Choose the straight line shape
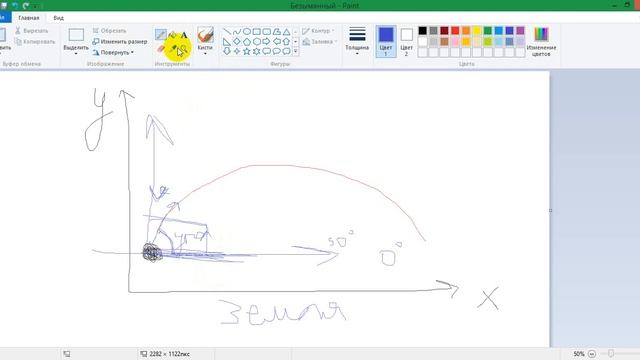Viewport: 640px width, 360px height. (x=227, y=31)
